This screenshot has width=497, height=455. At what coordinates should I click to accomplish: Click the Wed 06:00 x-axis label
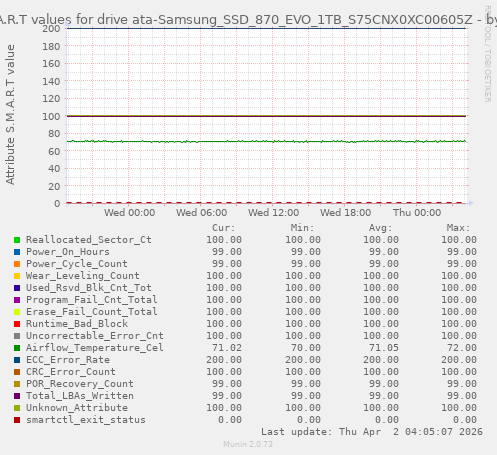(x=202, y=213)
